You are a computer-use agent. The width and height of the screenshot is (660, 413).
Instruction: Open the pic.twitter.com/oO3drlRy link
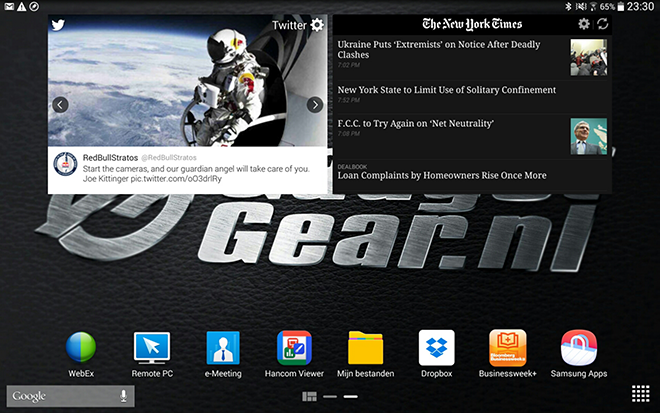click(176, 179)
